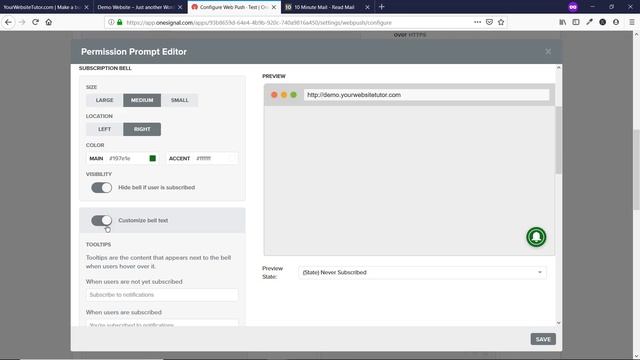Image resolution: width=640 pixels, height=360 pixels.
Task: Click the red dot in preview window
Action: pos(274,95)
